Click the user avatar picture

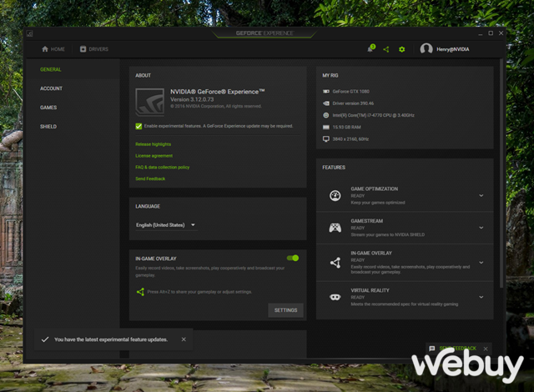pos(426,49)
